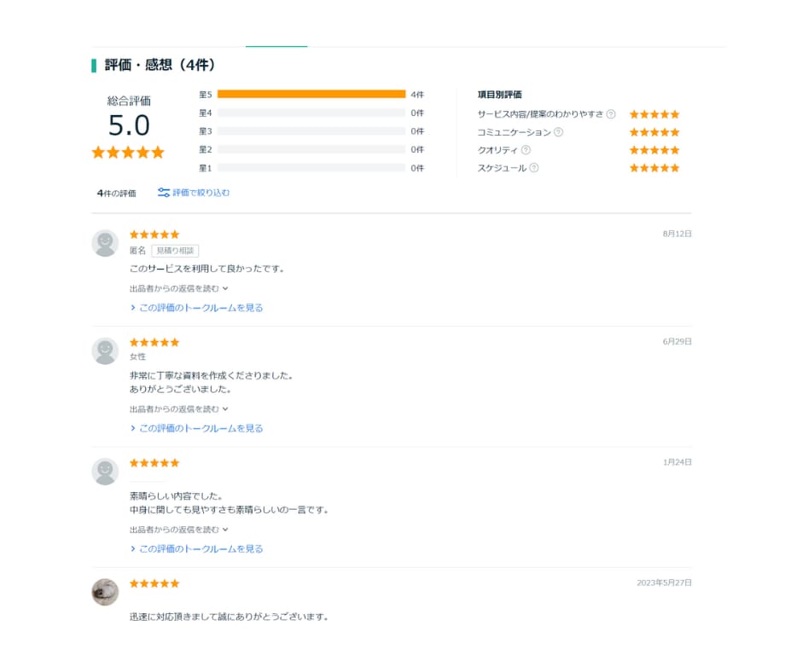Viewport: 802px width, 672px height.
Task: Click help icon next to スケジュール
Action: (x=534, y=168)
